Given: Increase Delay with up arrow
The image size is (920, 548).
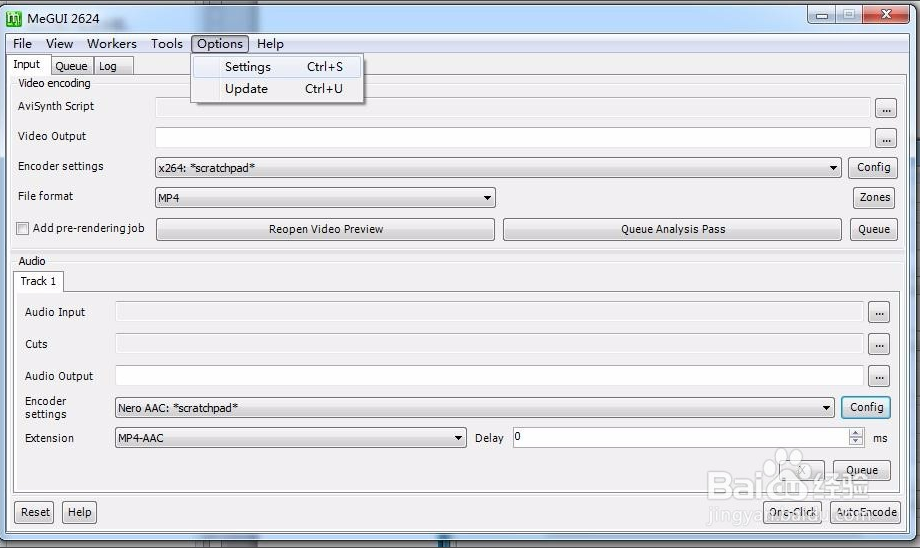Looking at the screenshot, I should tap(855, 433).
